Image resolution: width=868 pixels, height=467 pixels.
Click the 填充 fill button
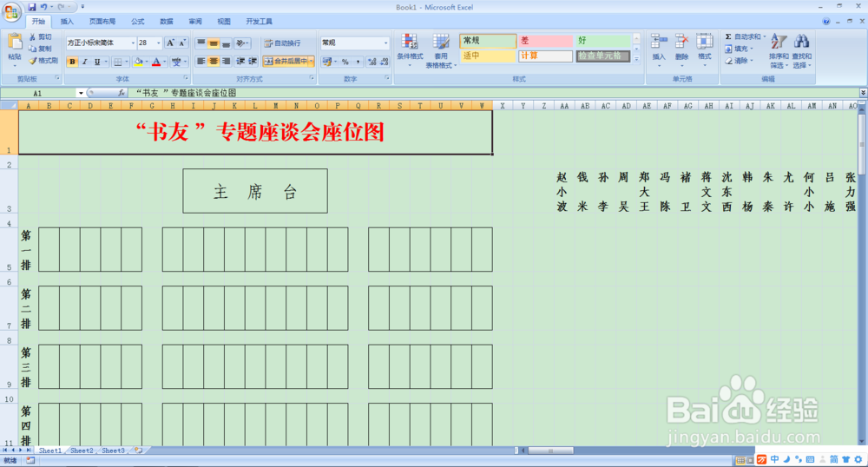(x=739, y=49)
